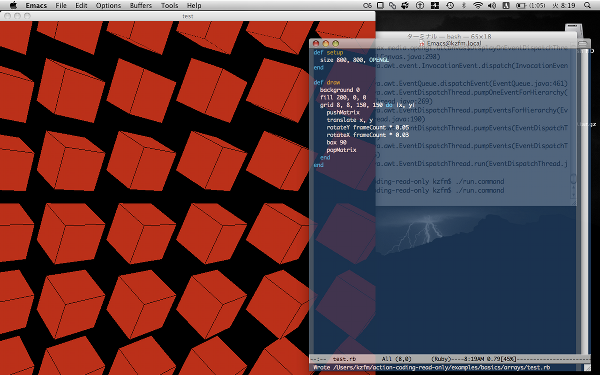Open the Help menu

tap(194, 5)
